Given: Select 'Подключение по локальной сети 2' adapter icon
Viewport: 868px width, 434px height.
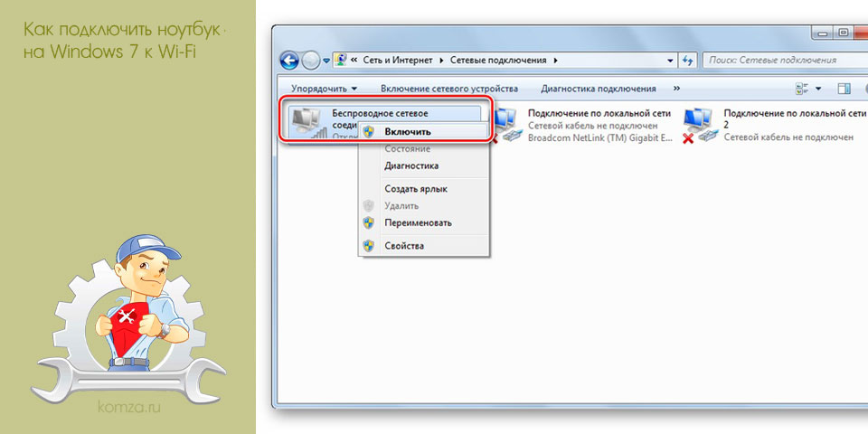Looking at the screenshot, I should pos(700,125).
